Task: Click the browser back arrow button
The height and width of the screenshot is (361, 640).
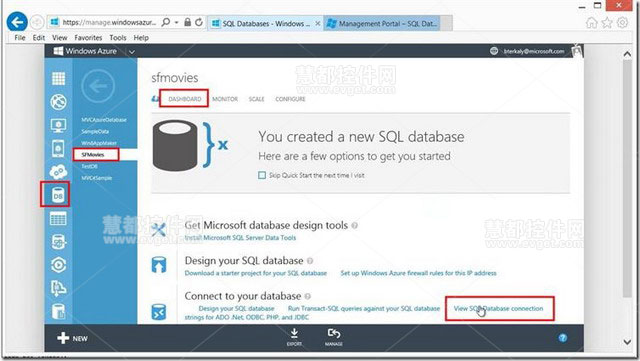Action: (x=17, y=22)
